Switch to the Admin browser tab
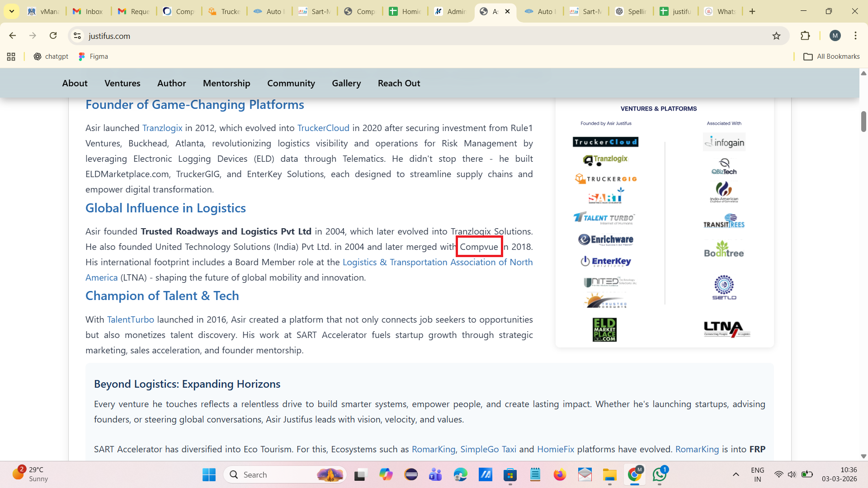868x488 pixels. click(x=451, y=11)
